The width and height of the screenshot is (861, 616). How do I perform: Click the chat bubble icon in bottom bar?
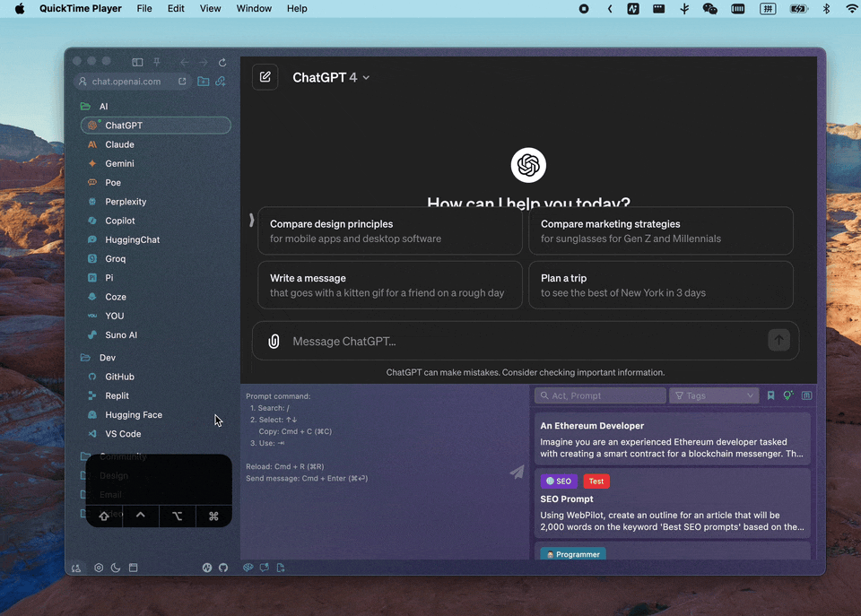point(264,568)
